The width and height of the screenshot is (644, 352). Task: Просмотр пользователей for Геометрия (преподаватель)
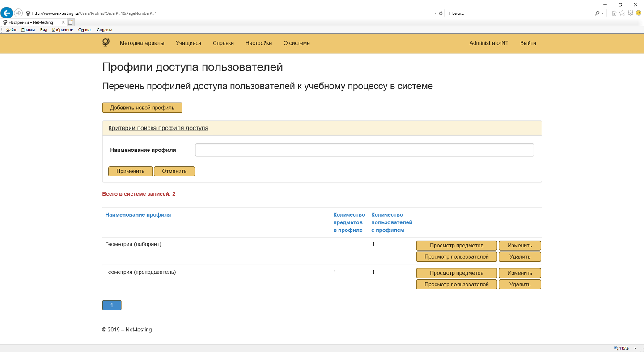[457, 285]
